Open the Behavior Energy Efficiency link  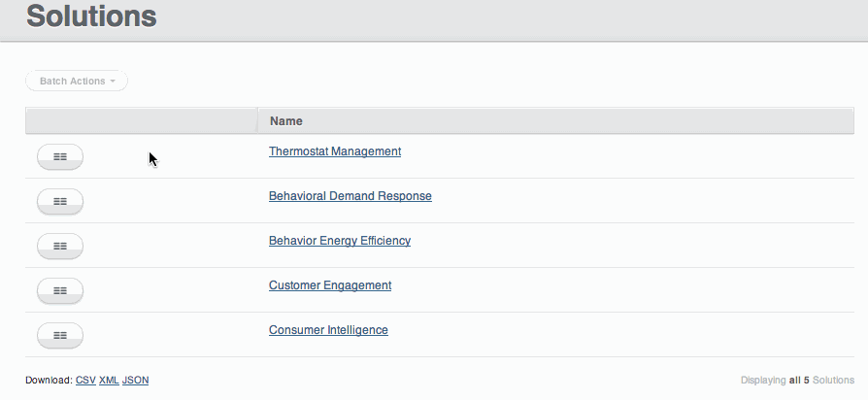340,241
